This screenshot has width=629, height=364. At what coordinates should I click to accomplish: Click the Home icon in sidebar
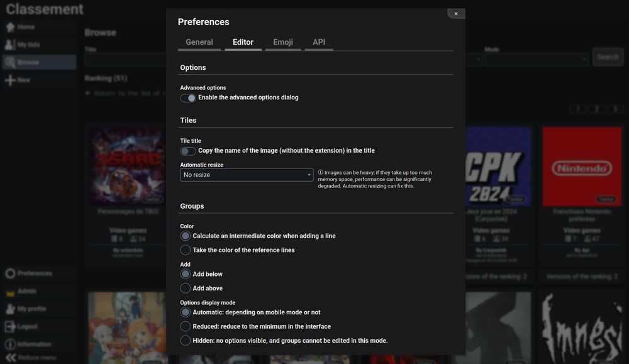[x=11, y=27]
